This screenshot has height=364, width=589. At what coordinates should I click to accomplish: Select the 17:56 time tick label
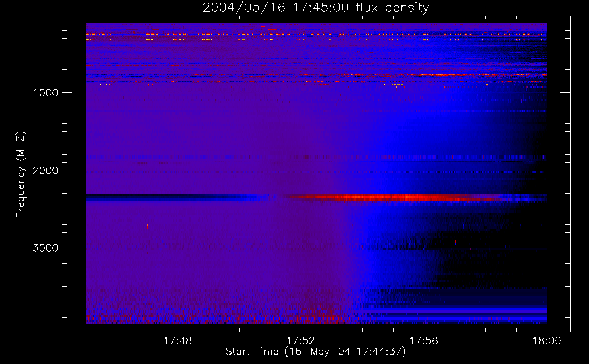tap(424, 341)
